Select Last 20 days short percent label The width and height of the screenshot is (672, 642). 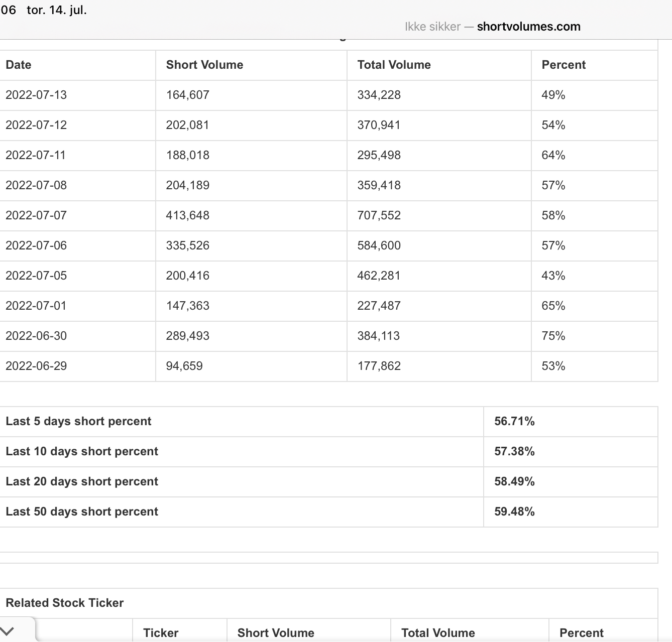coord(82,481)
